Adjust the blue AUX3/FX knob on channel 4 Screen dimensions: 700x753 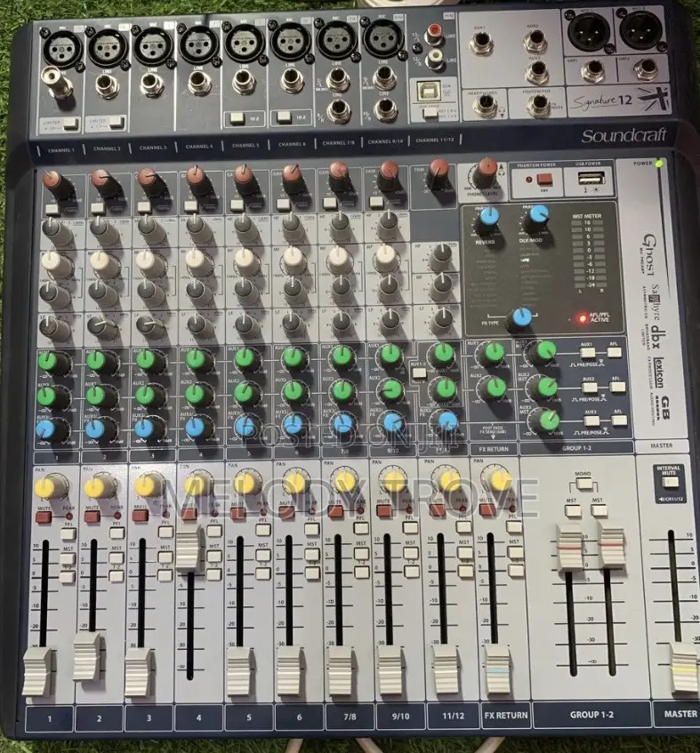pos(195,427)
